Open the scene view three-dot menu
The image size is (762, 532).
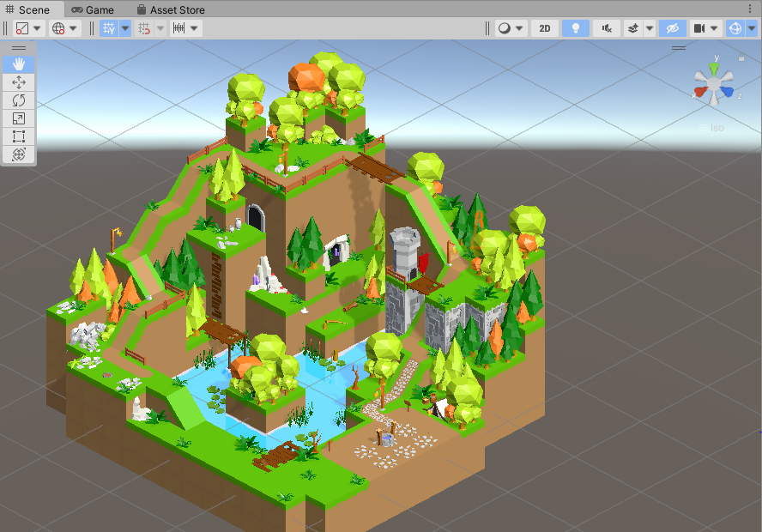pos(750,9)
